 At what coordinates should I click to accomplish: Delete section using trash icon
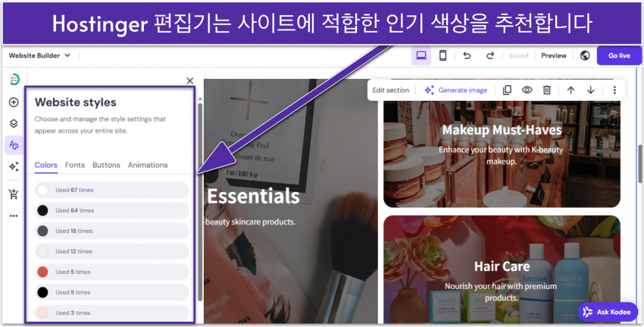[x=546, y=90]
